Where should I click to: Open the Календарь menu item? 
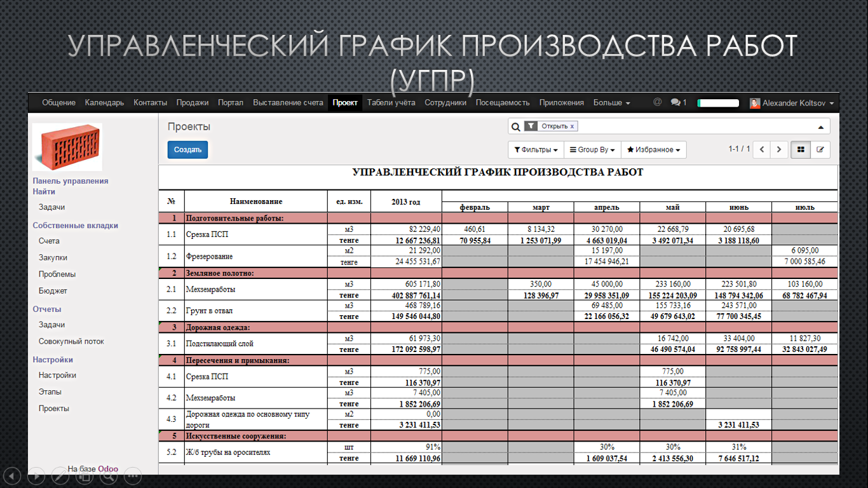point(105,102)
